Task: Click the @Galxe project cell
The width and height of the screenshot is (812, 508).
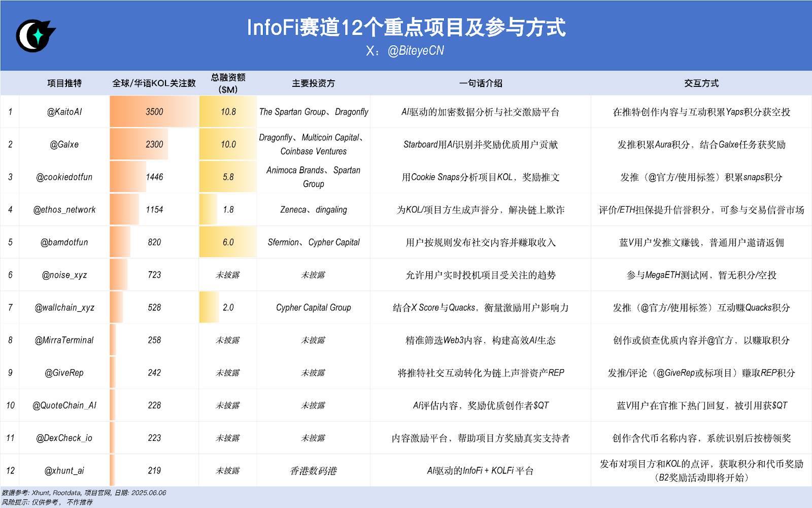Action: [64, 144]
